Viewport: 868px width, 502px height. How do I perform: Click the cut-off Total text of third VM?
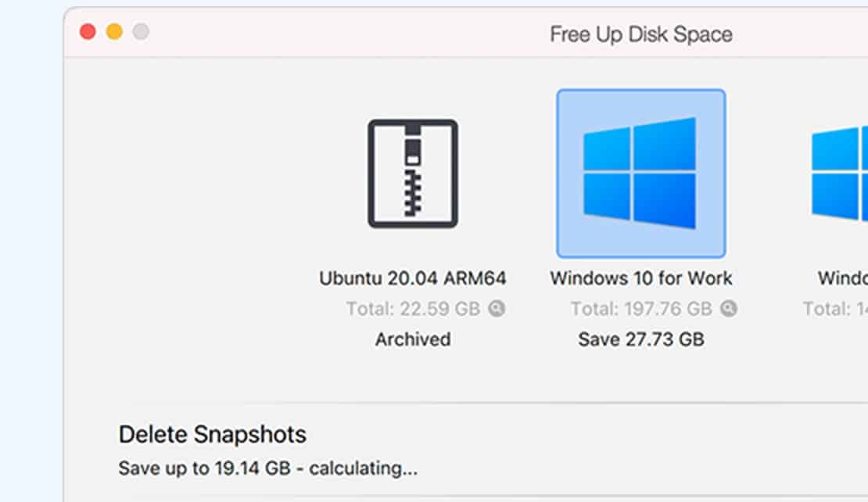(x=835, y=309)
